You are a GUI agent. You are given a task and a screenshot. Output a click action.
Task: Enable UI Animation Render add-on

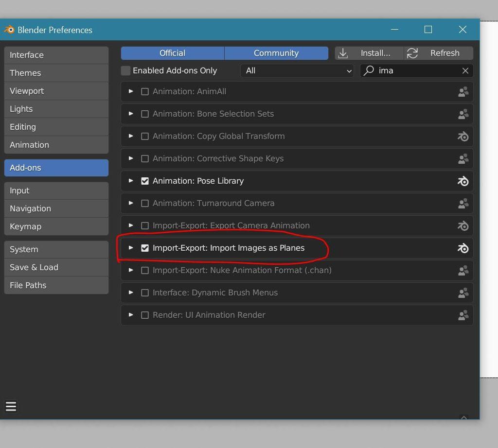click(145, 315)
